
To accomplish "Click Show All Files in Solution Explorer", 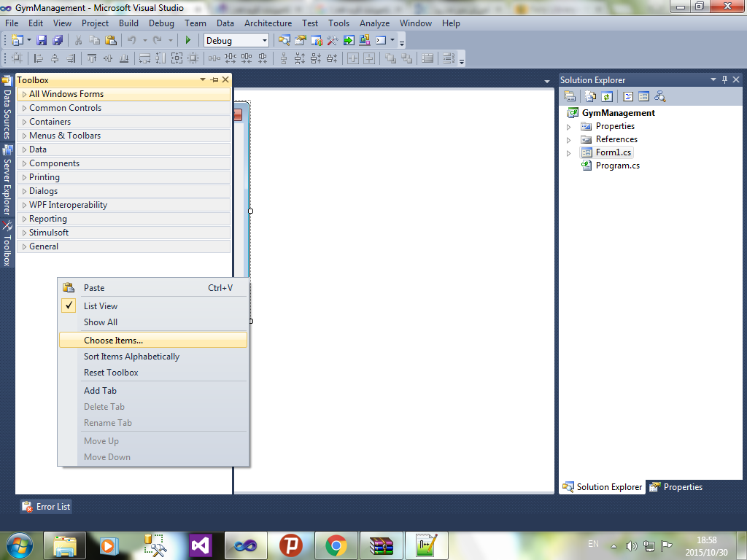I will tap(591, 96).
